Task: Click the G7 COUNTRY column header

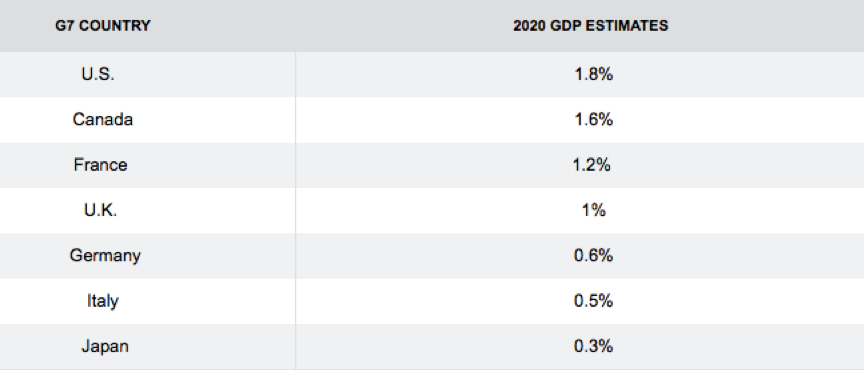Action: click(x=102, y=26)
